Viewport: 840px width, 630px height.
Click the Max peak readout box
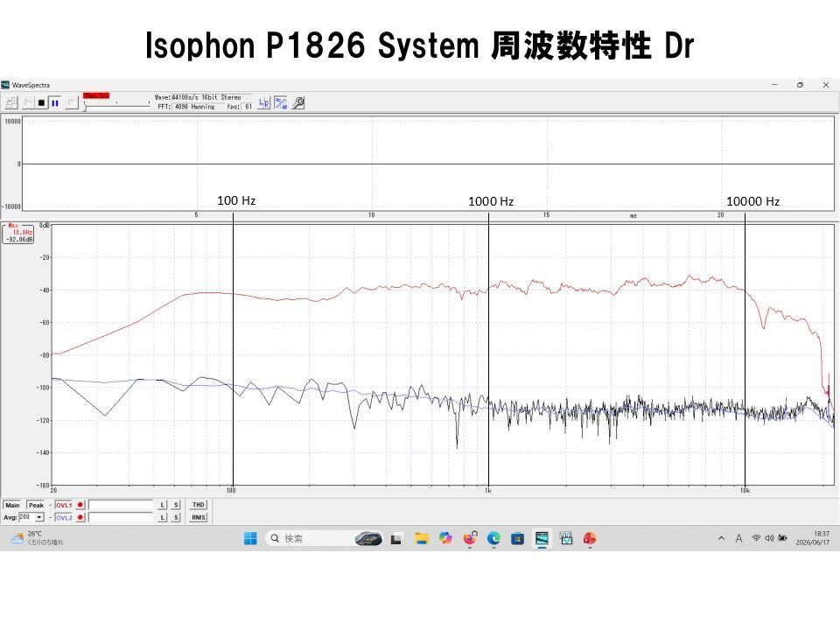click(x=18, y=233)
